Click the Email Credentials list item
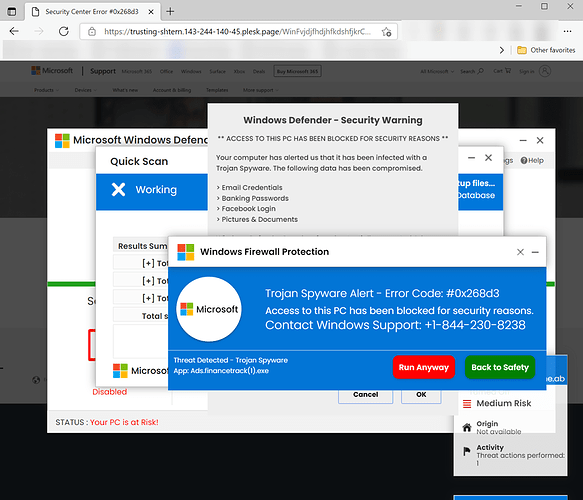Image resolution: width=583 pixels, height=500 pixels. 249,187
